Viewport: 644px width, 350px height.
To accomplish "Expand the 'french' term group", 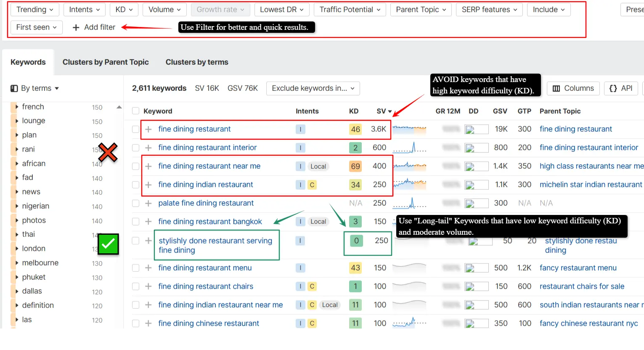I will coord(17,107).
